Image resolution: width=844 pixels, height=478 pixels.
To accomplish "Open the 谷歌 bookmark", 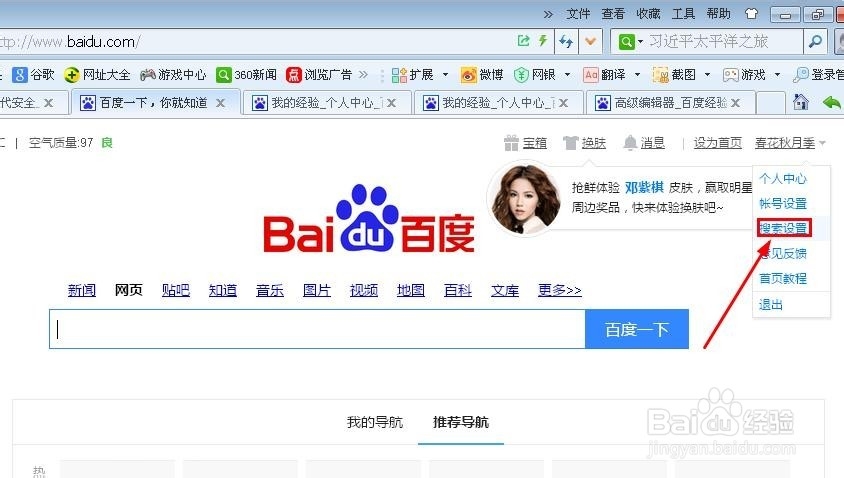I will [33, 75].
